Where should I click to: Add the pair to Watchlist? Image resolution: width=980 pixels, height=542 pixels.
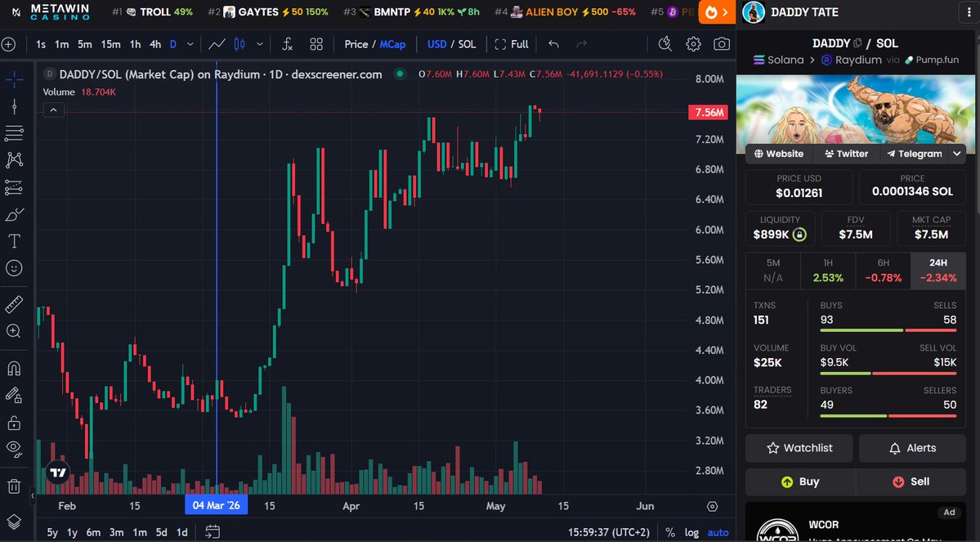click(x=799, y=448)
